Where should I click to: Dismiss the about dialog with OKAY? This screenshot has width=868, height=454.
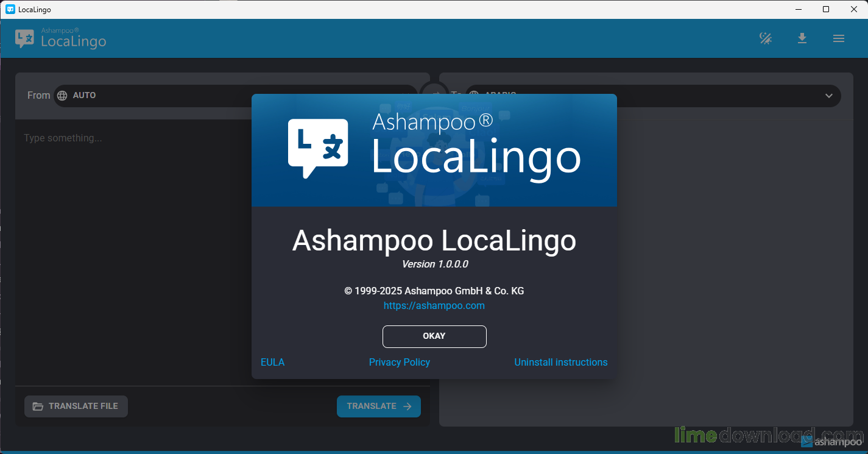coord(434,336)
